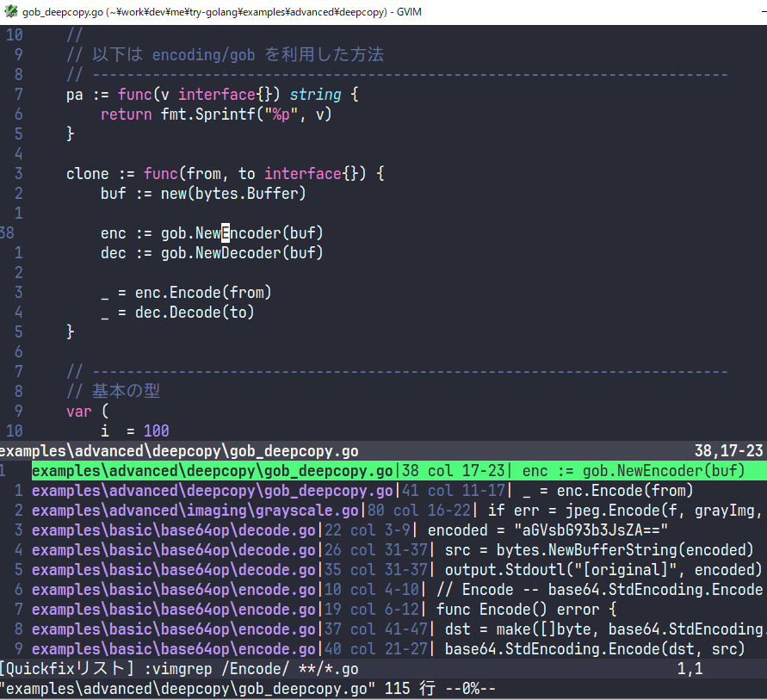Select the highlighted quickfix entry for gob.NewEncoder(buf)
This screenshot has width=767, height=700.
(x=399, y=471)
